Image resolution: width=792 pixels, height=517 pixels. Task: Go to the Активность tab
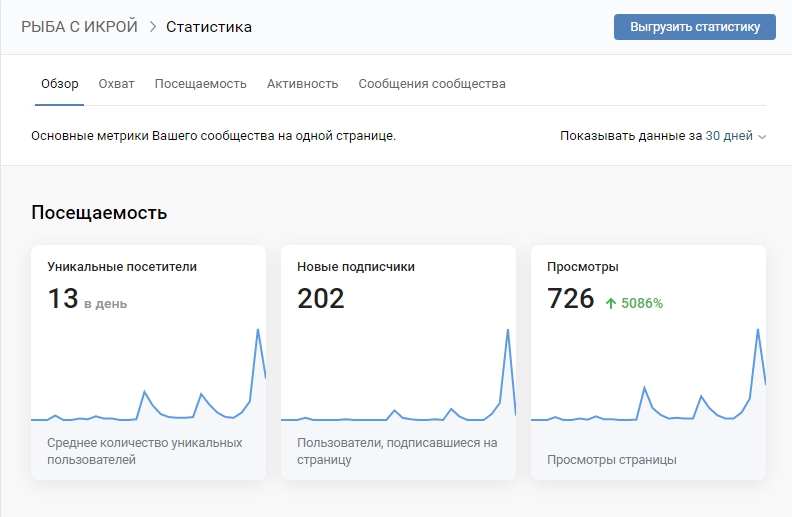click(x=303, y=84)
